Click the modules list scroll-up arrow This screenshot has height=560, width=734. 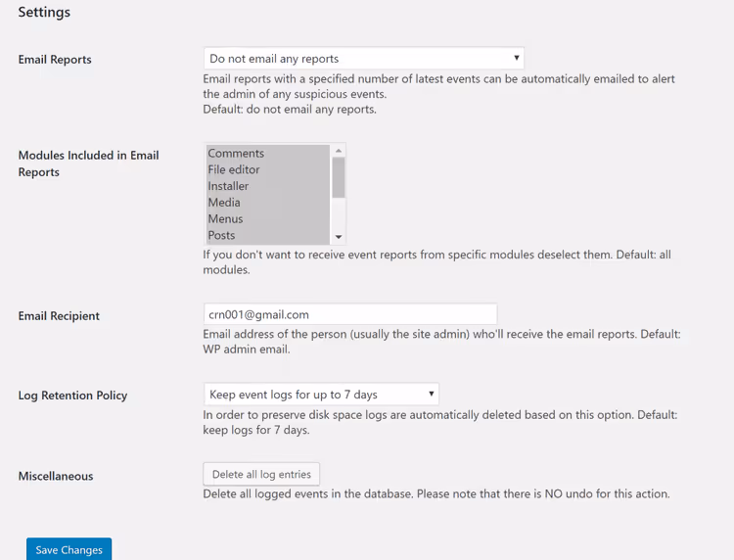tap(339, 151)
